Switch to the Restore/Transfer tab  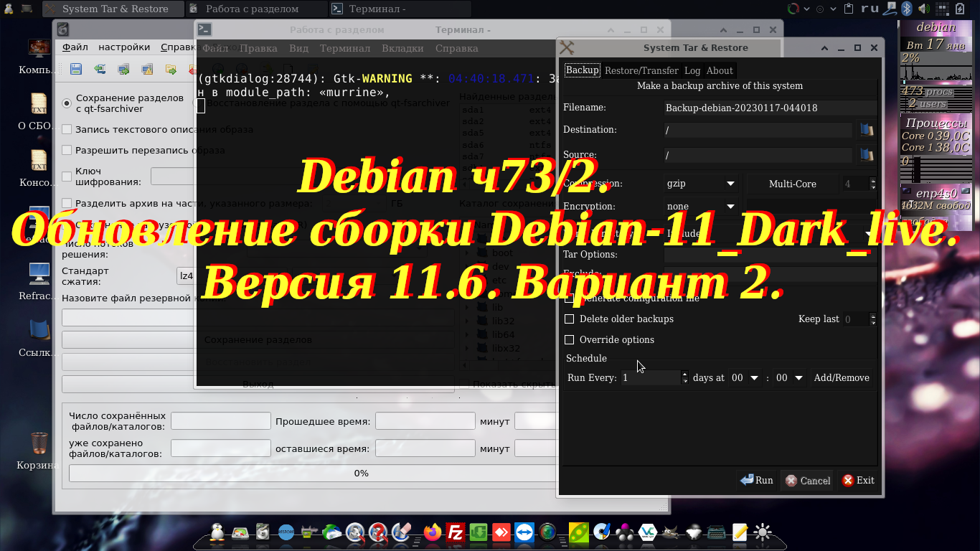pyautogui.click(x=641, y=70)
